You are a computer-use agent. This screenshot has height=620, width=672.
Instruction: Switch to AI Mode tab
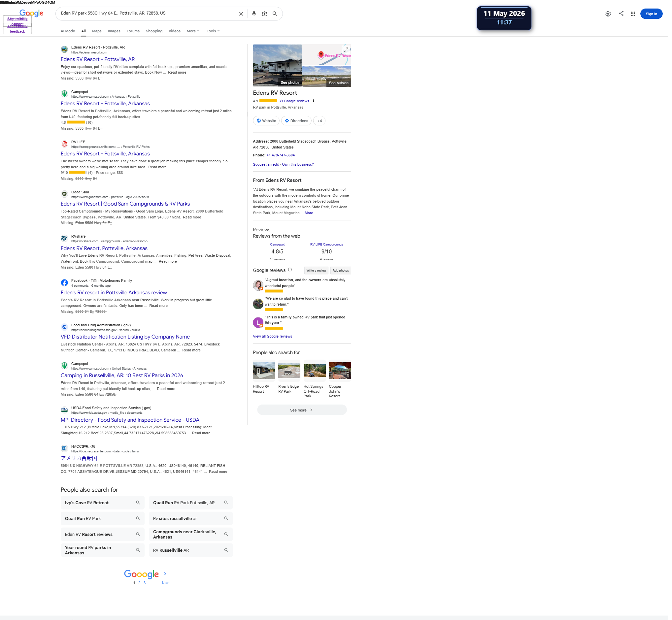tap(68, 31)
